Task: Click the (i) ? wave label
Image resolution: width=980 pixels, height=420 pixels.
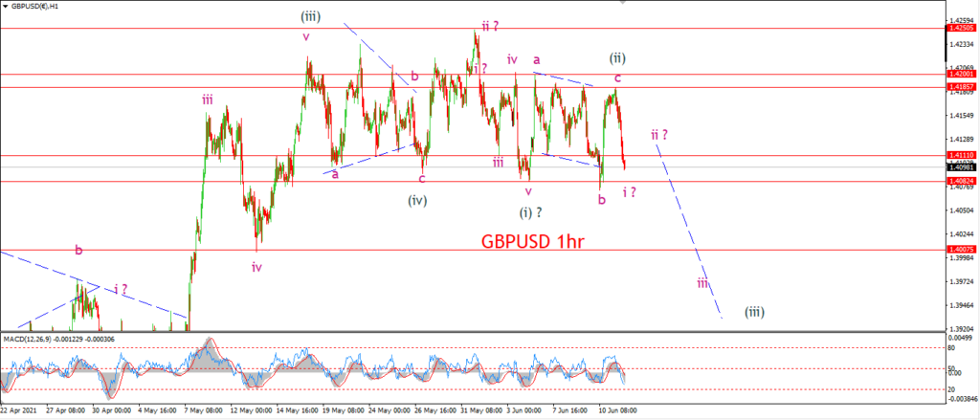Action: click(530, 212)
